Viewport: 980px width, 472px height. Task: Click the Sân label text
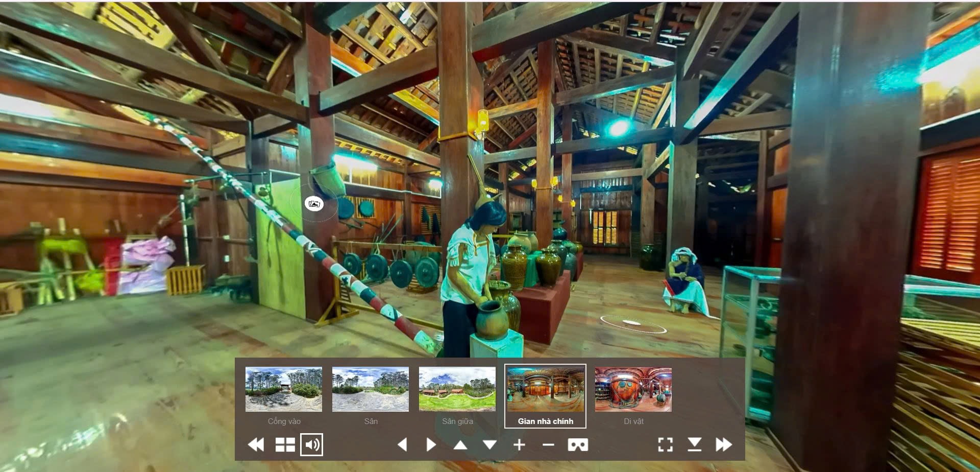click(371, 421)
